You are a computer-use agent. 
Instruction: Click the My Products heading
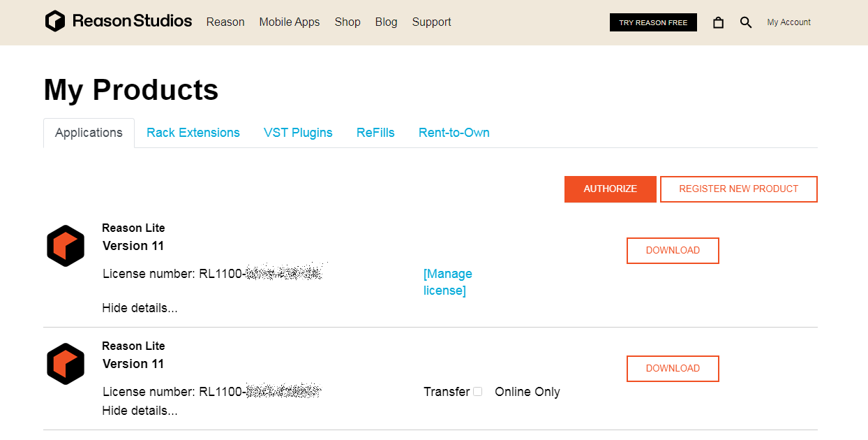(131, 90)
